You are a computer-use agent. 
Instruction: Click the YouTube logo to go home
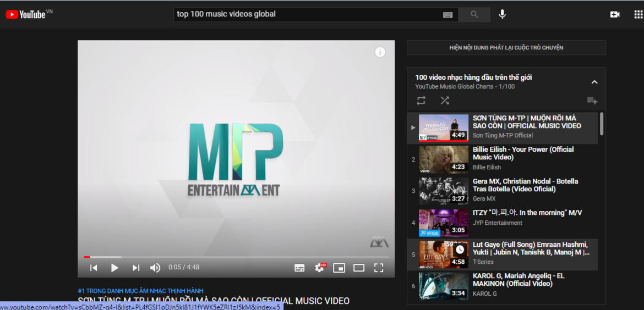26,14
